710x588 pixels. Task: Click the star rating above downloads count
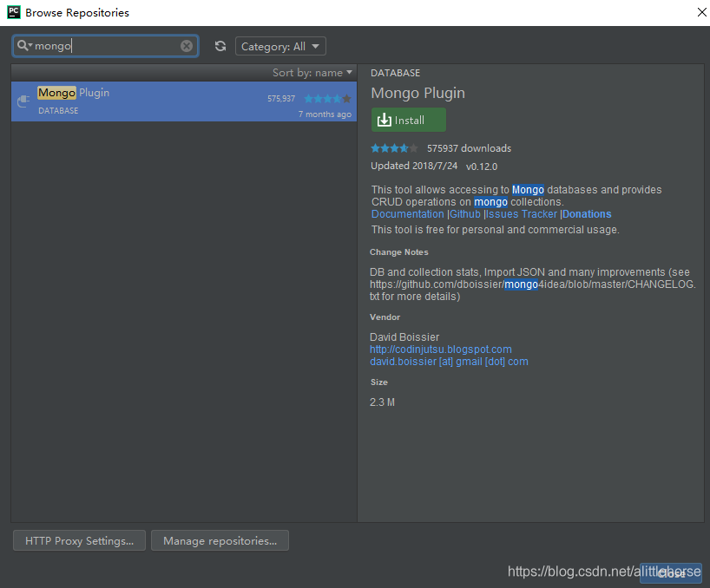394,148
